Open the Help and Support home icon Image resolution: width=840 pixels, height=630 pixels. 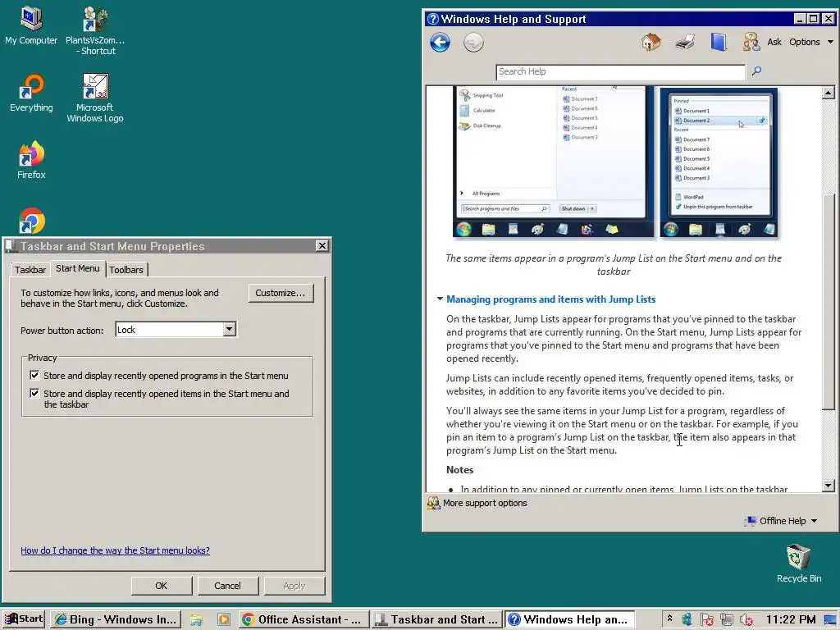click(651, 42)
